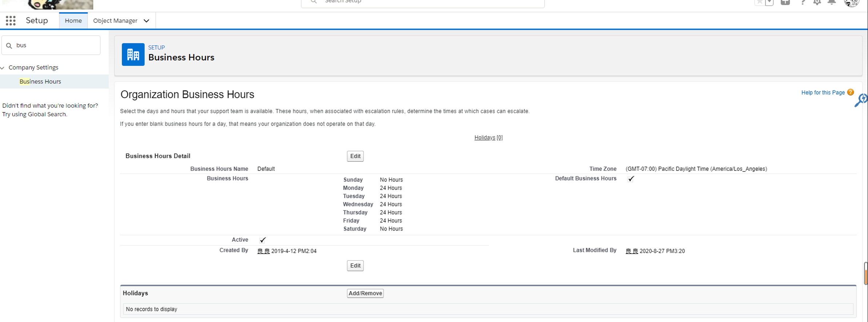This screenshot has height=322, width=868.
Task: Click the Created By date 2019-4-12 PM2:04
Action: tap(294, 251)
